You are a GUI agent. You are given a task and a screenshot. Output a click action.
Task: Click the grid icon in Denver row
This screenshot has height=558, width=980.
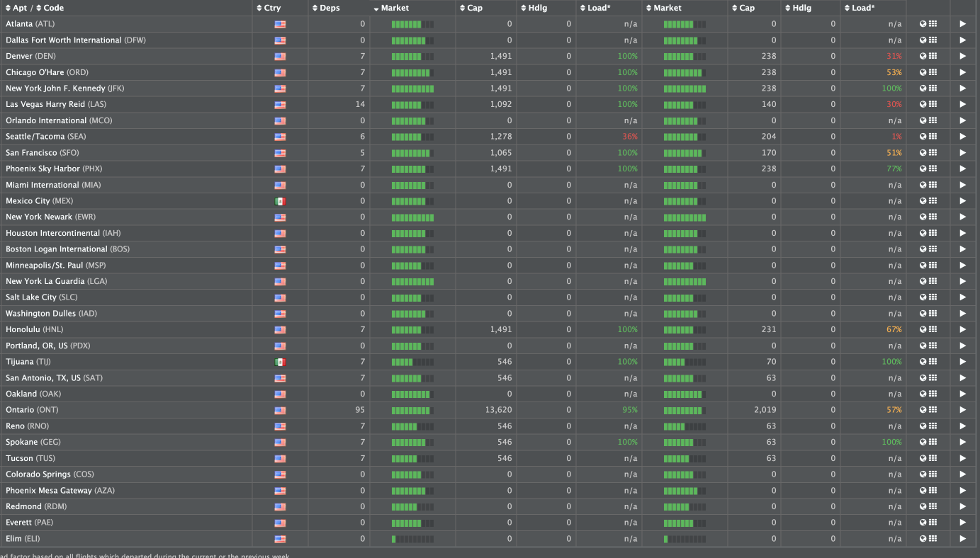[x=933, y=56]
